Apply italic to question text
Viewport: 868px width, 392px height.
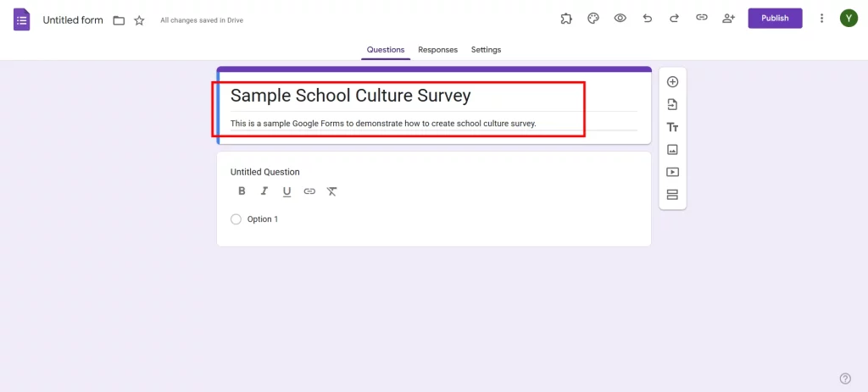[x=264, y=191]
